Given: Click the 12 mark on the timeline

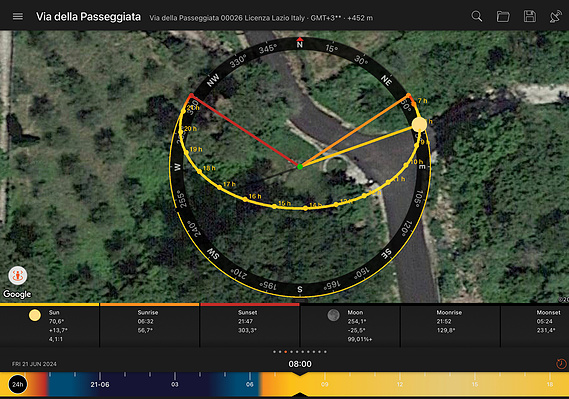Looking at the screenshot, I should point(400,384).
